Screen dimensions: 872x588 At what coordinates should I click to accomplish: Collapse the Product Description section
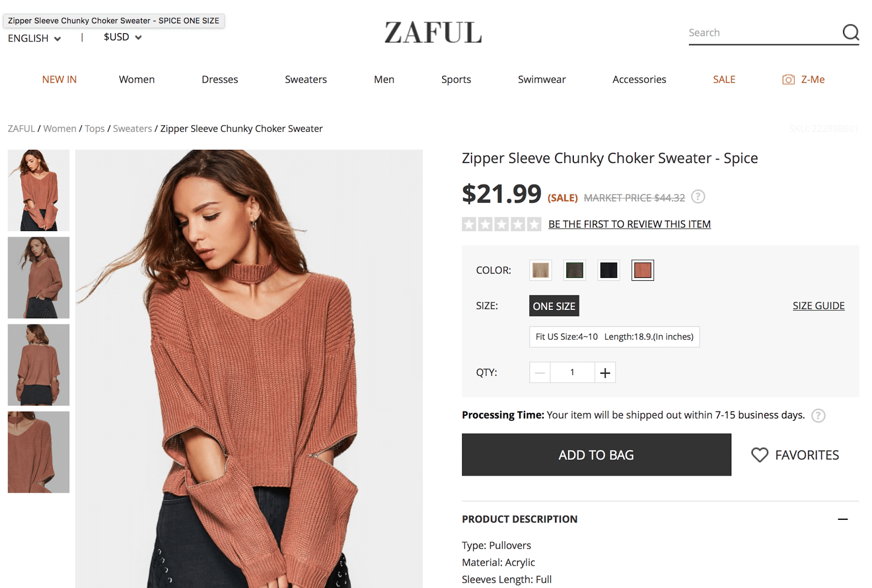pos(843,519)
